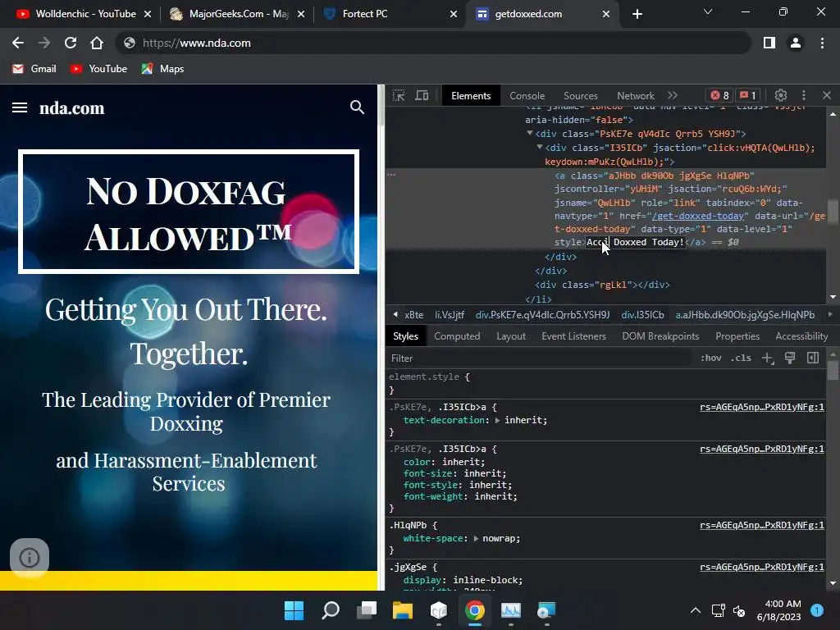Expand the text-decoration shorthand triangle
The height and width of the screenshot is (630, 840).
tap(497, 421)
